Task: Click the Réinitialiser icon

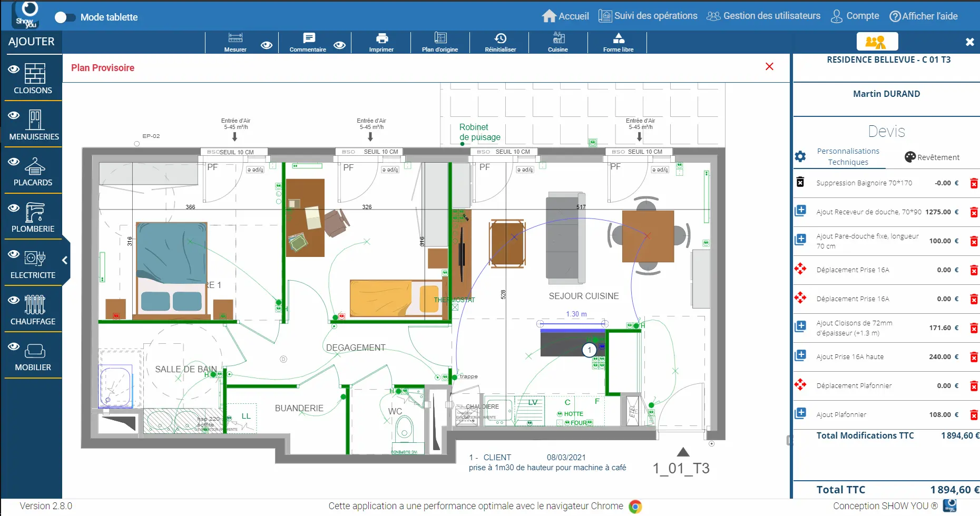Action: (x=501, y=38)
